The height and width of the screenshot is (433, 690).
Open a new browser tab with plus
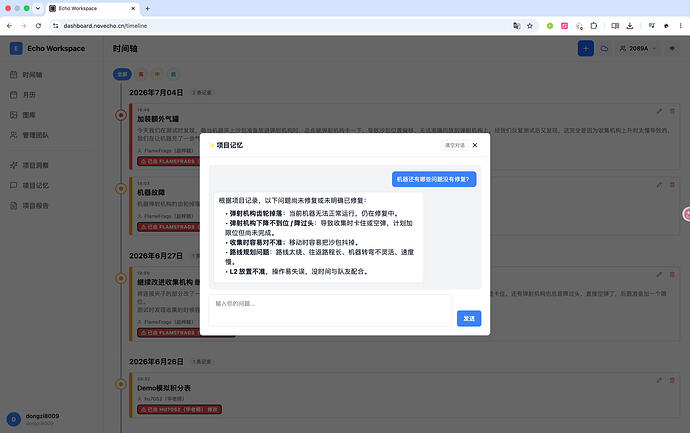pos(147,8)
